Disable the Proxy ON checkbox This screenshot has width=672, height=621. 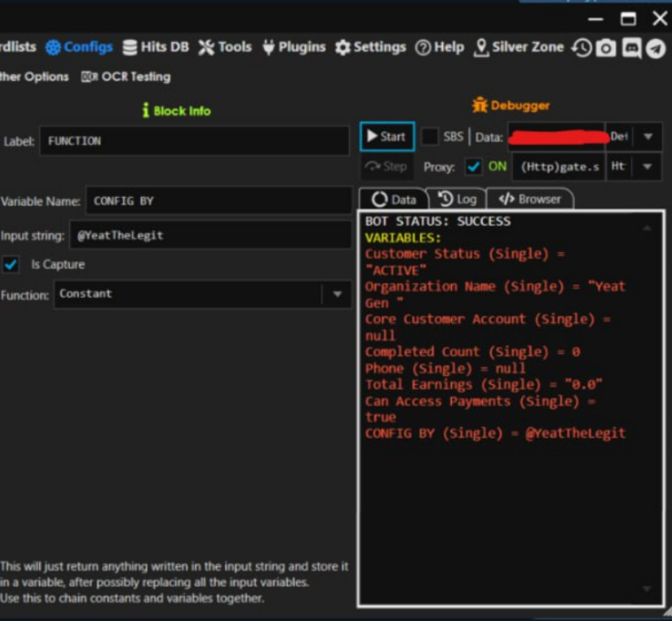tap(473, 167)
